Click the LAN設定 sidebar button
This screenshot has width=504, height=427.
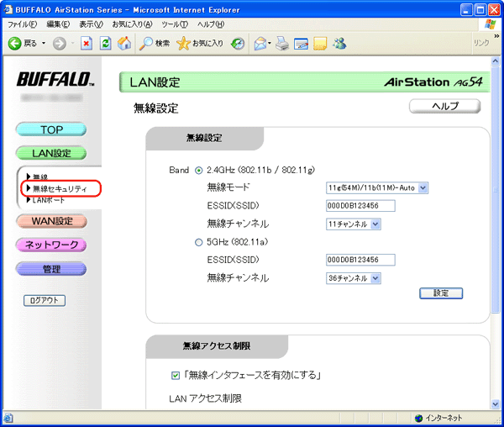(x=51, y=153)
